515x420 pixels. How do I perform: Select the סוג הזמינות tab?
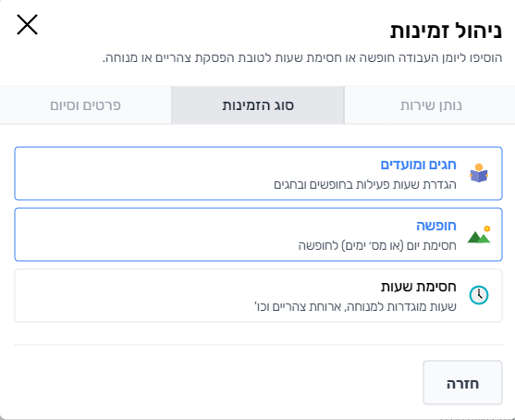pos(258,105)
